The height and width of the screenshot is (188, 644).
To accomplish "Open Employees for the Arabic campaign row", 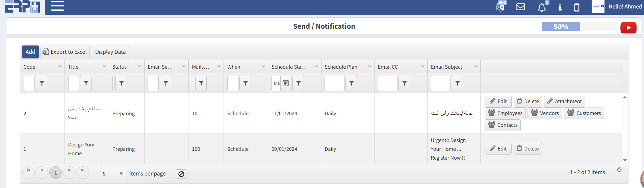I will pos(505,113).
